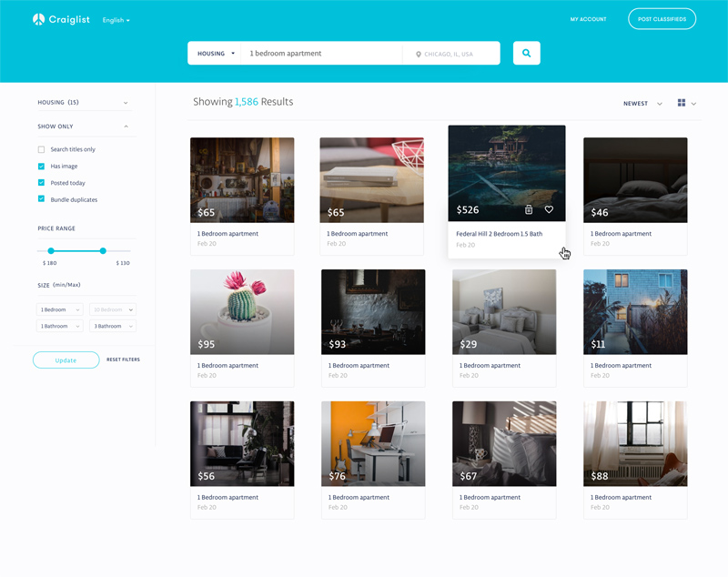Open the English language menu
728x577 pixels.
[116, 19]
